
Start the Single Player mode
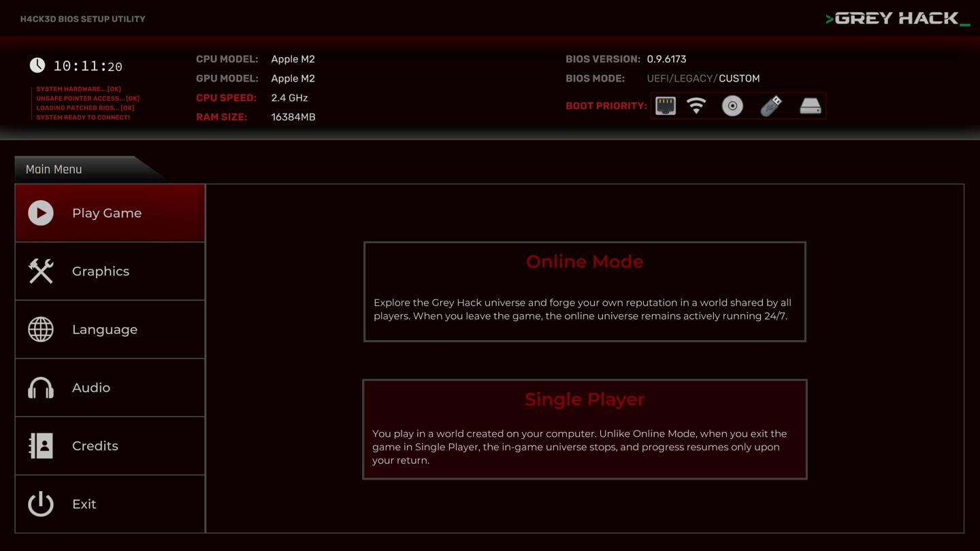click(585, 429)
